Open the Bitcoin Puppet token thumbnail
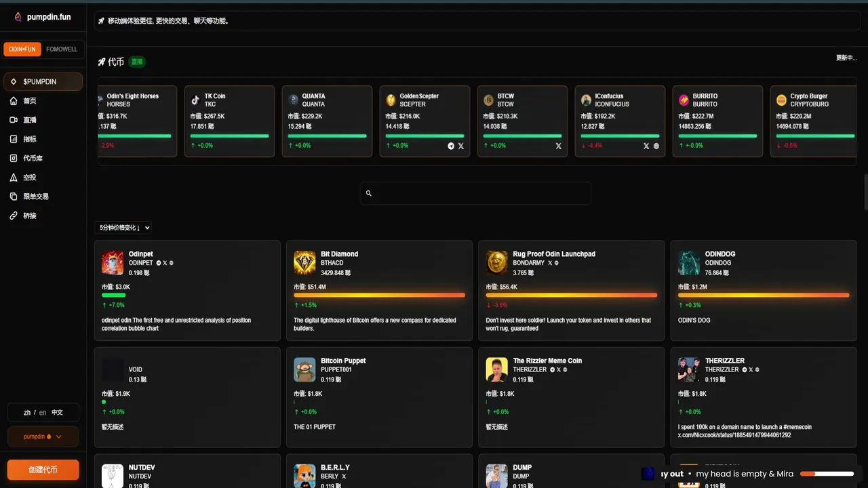868x488 pixels. (304, 369)
